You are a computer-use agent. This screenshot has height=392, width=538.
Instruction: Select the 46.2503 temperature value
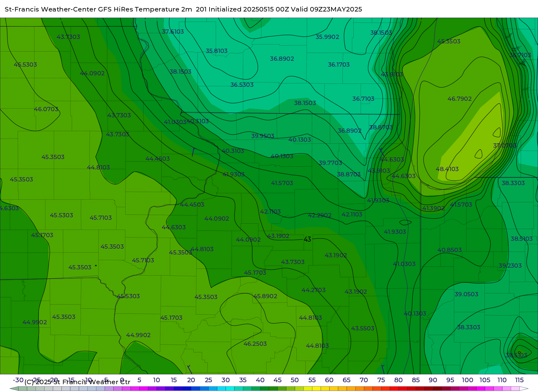[x=255, y=344]
